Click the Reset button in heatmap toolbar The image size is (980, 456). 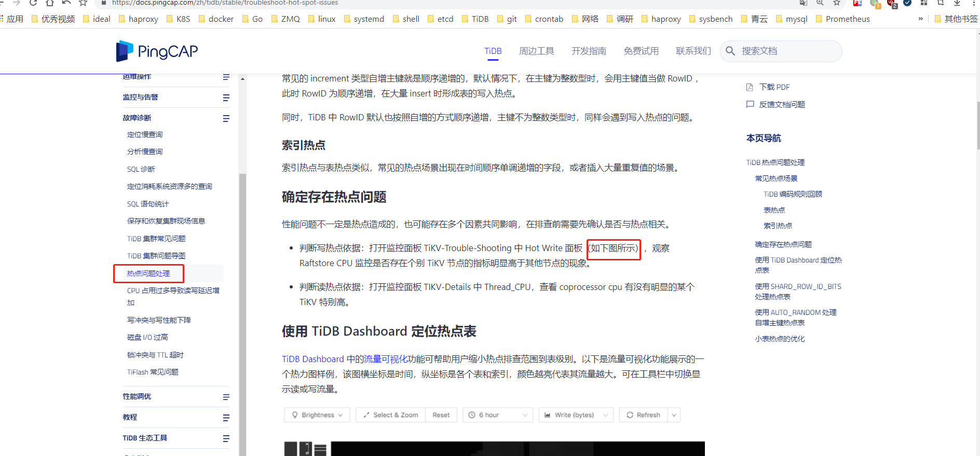click(441, 415)
